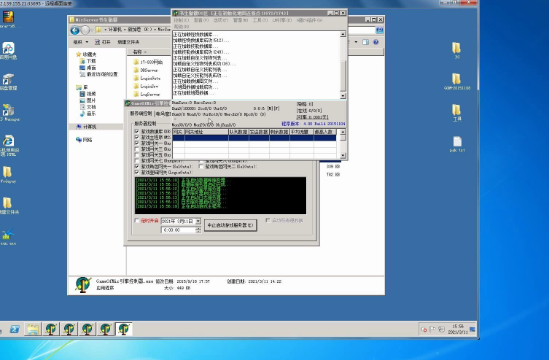
Task: Select the text file icon on desktop right side
Action: [x=457, y=144]
